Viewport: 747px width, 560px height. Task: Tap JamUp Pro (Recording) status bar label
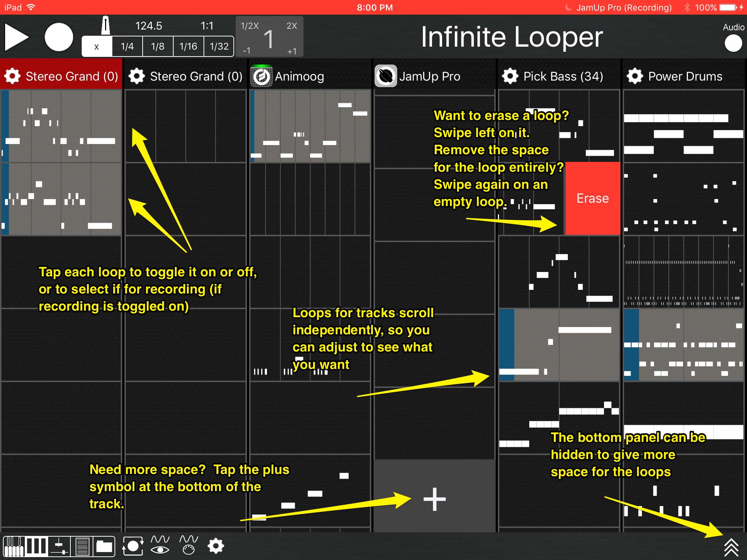(x=624, y=7)
